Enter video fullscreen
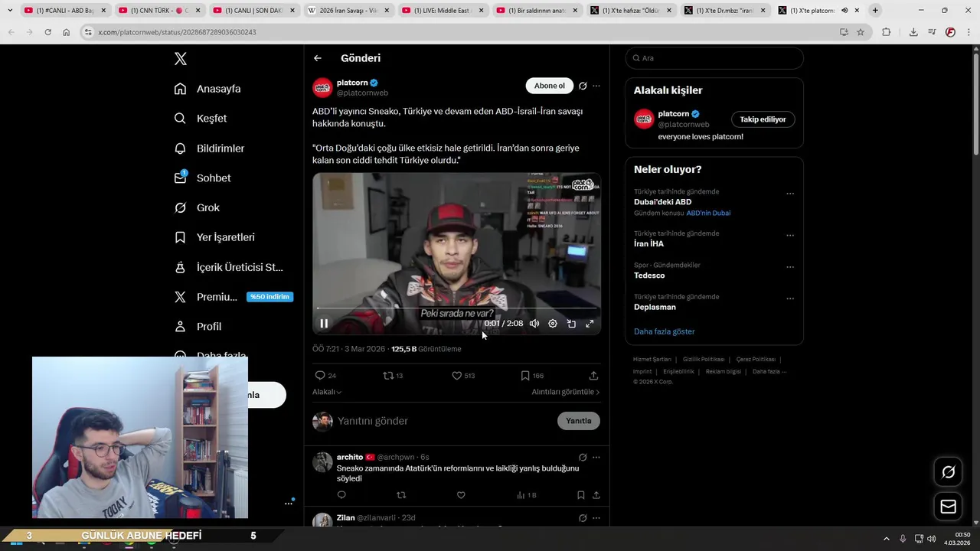The width and height of the screenshot is (980, 551). 590,324
